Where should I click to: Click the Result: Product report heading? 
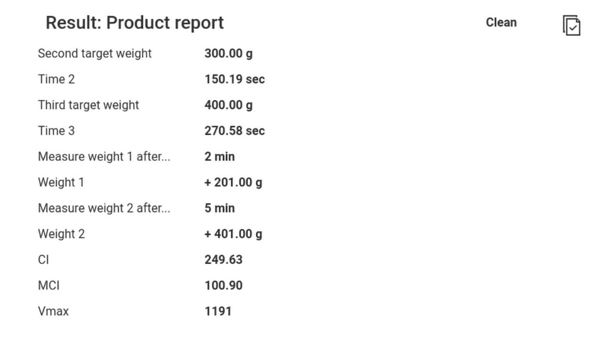pyautogui.click(x=135, y=23)
